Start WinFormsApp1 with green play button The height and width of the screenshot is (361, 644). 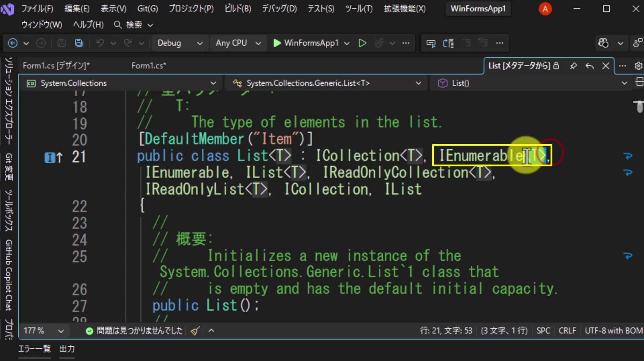306,43
